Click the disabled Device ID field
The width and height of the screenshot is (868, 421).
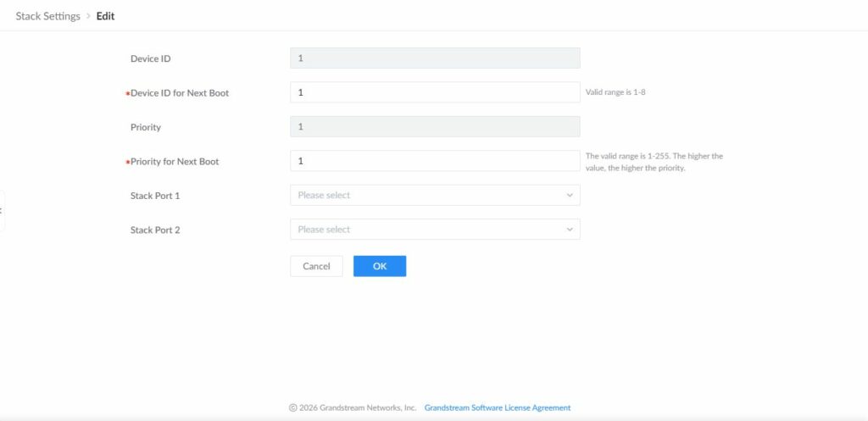point(435,58)
